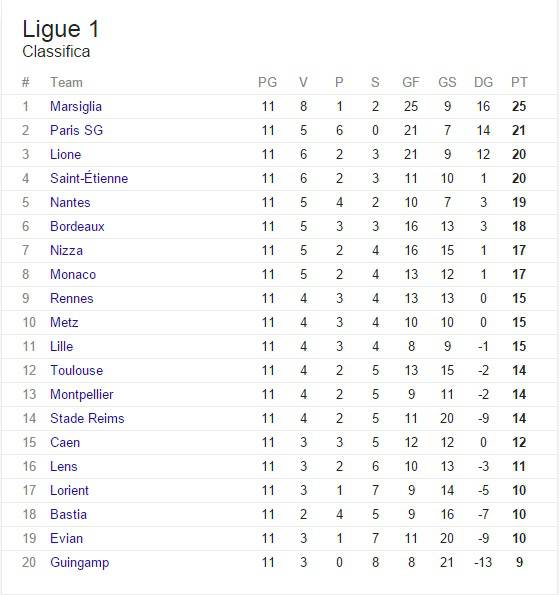Viewport: 560px width, 595px height.
Task: Click the Lione team name
Action: click(x=66, y=154)
